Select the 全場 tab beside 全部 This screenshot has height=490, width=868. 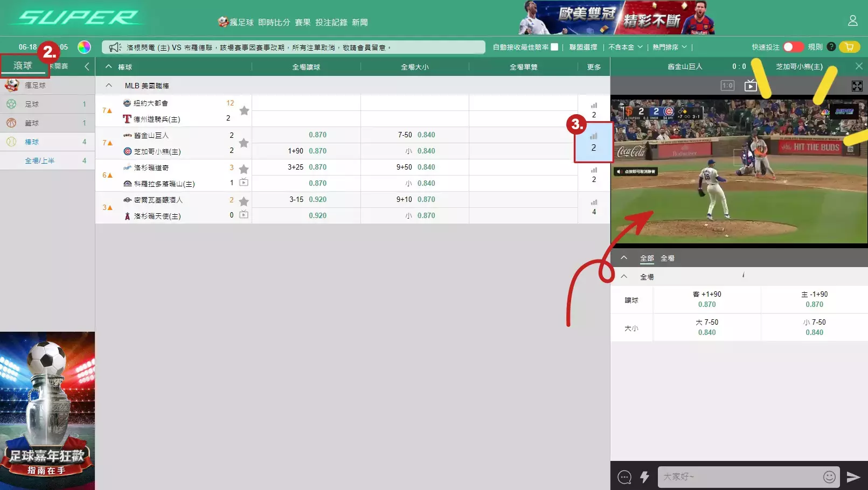[668, 258]
